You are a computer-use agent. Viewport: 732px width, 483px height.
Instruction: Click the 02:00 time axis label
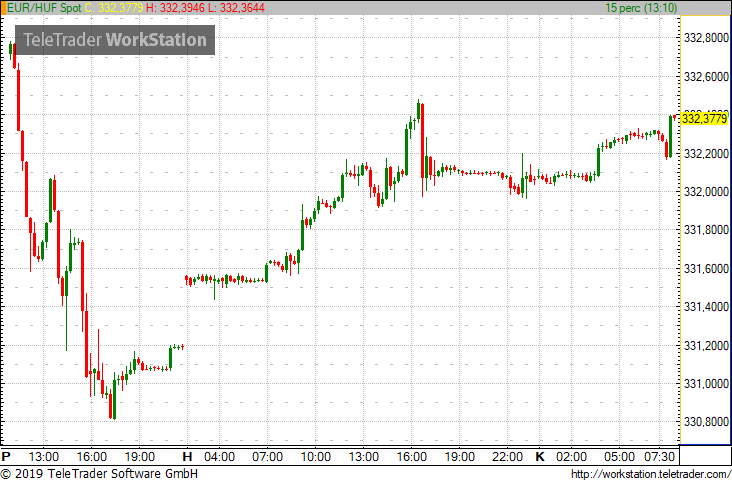pyautogui.click(x=571, y=456)
